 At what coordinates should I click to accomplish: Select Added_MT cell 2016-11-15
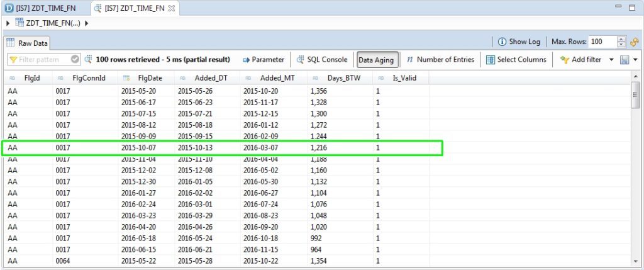click(261, 249)
